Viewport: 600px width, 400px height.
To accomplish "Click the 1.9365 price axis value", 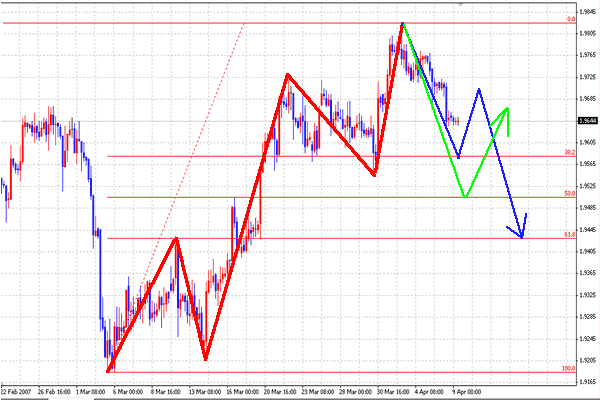I will (x=588, y=273).
